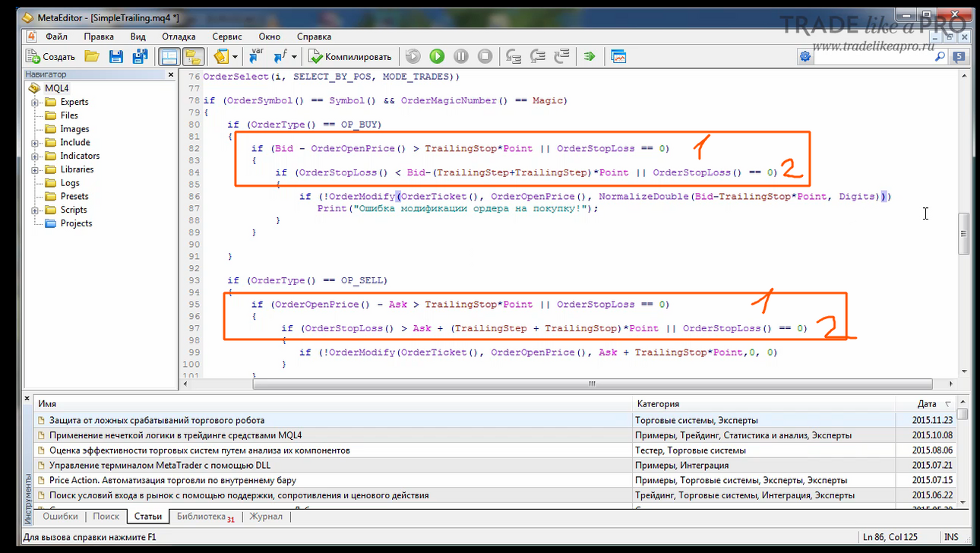980x553 pixels.
Task: Click the Step Over debug icon
Action: 538,56
